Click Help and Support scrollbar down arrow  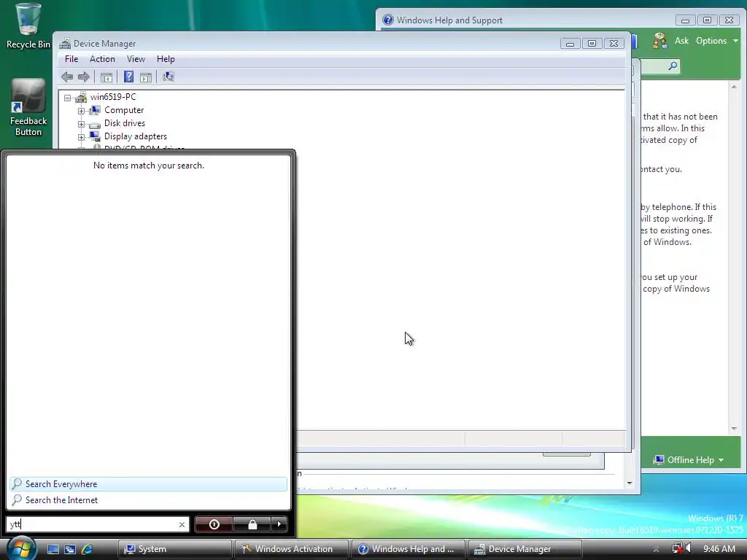coord(734,429)
